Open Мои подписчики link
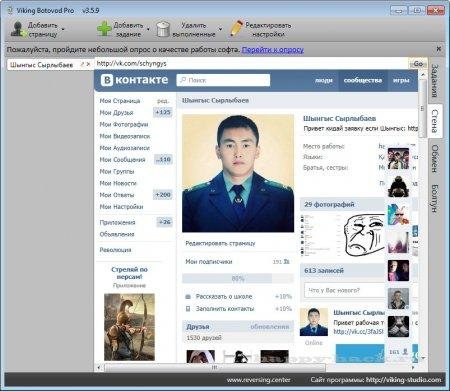Viewport: 450px width, 391px height. 209,262
